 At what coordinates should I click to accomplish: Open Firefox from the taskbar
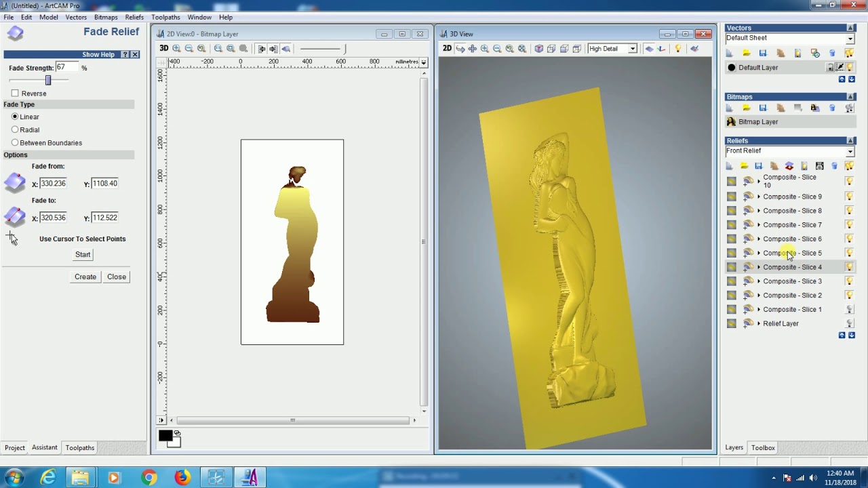click(182, 477)
